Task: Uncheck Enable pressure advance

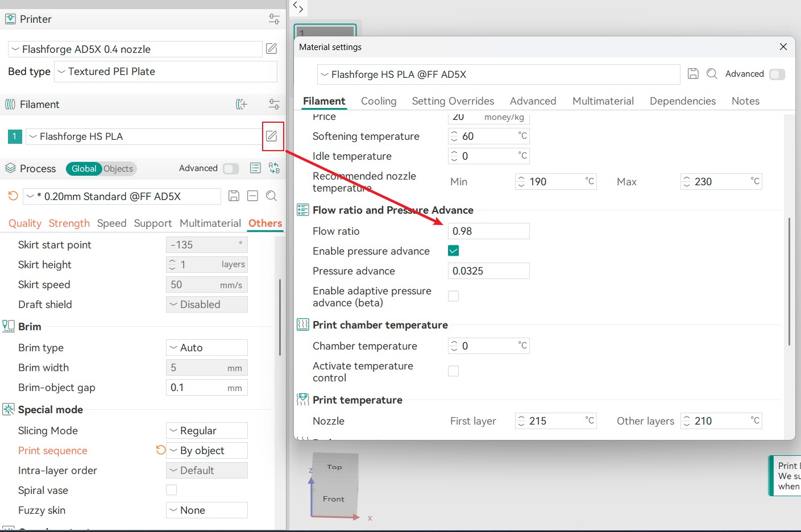Action: pyautogui.click(x=454, y=251)
